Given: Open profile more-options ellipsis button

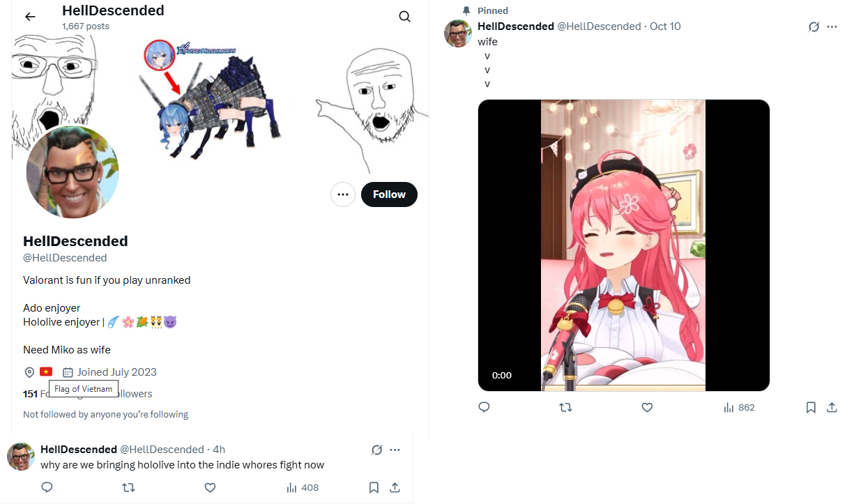Looking at the screenshot, I should pos(343,194).
